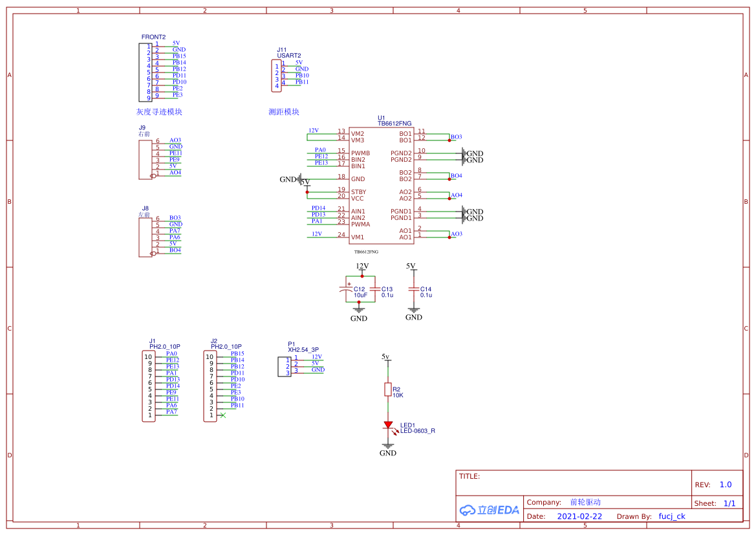Click the "STBY" pin name on U1

pos(359,192)
